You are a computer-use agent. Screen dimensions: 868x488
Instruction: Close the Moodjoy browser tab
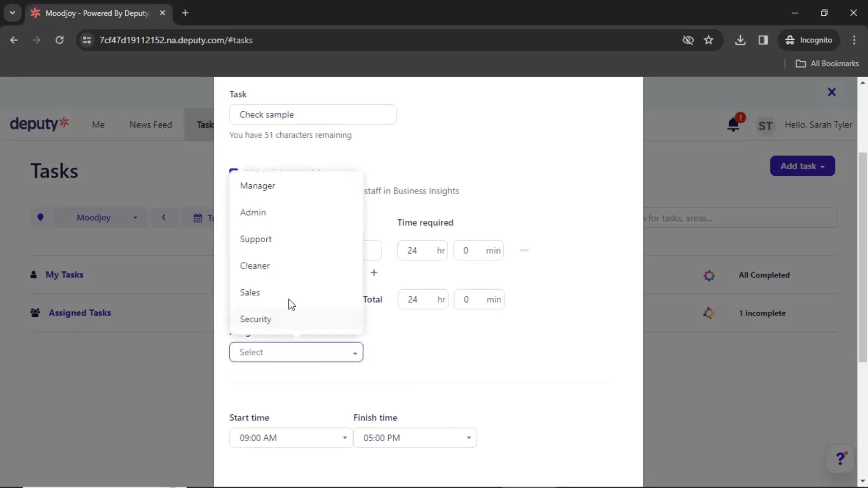(162, 13)
